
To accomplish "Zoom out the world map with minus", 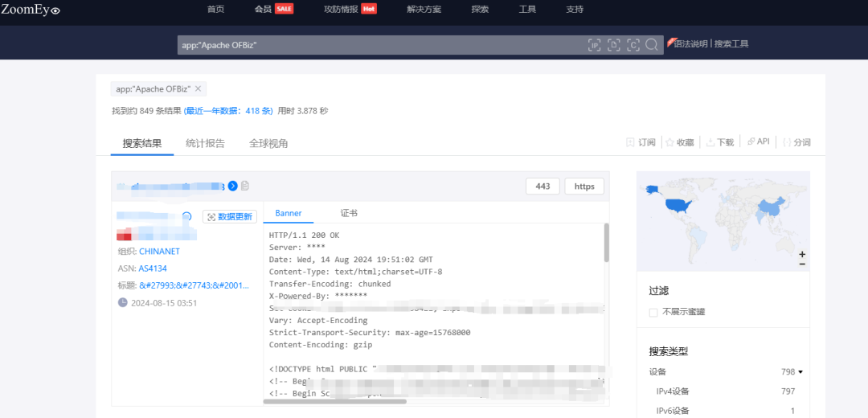I will [x=802, y=264].
